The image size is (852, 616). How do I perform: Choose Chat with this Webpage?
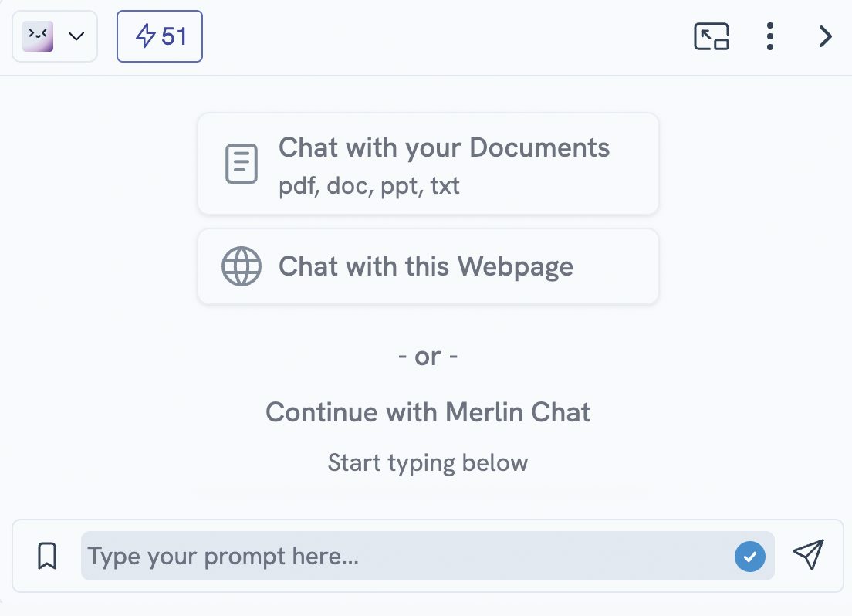click(428, 266)
